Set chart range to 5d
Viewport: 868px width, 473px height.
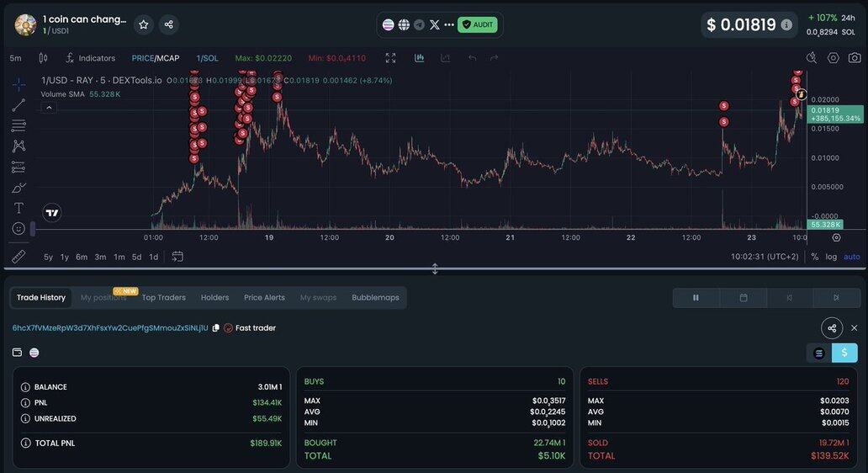coord(137,257)
